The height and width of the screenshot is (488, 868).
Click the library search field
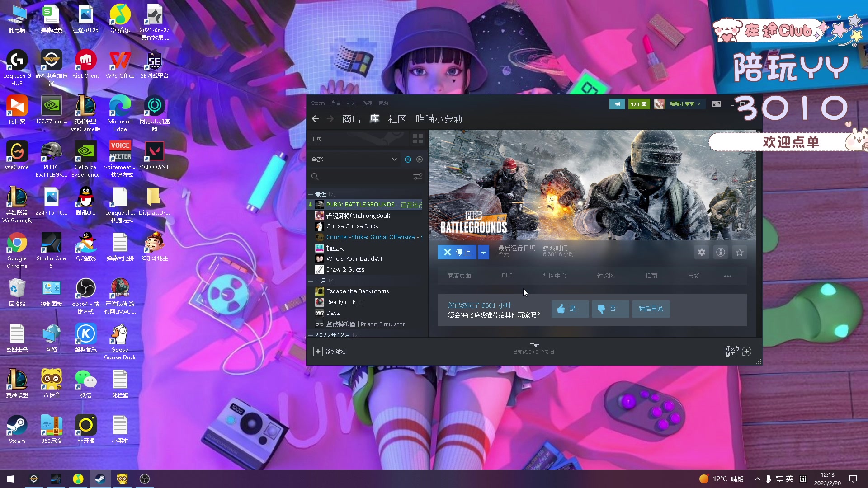(361, 177)
